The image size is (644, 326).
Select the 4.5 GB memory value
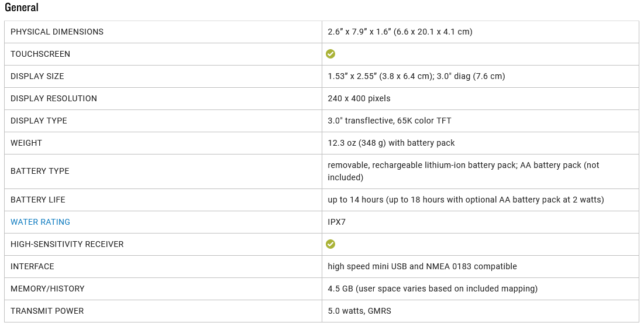click(432, 289)
